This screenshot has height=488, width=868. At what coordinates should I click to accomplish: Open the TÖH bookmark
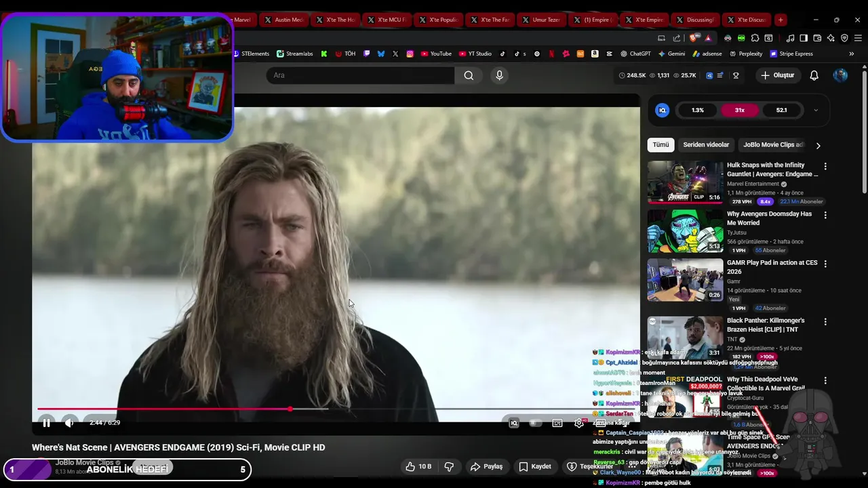pyautogui.click(x=345, y=54)
